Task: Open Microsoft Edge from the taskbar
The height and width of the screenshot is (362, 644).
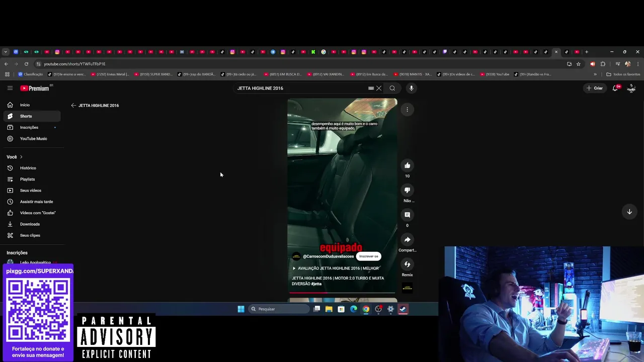Action: (354, 309)
